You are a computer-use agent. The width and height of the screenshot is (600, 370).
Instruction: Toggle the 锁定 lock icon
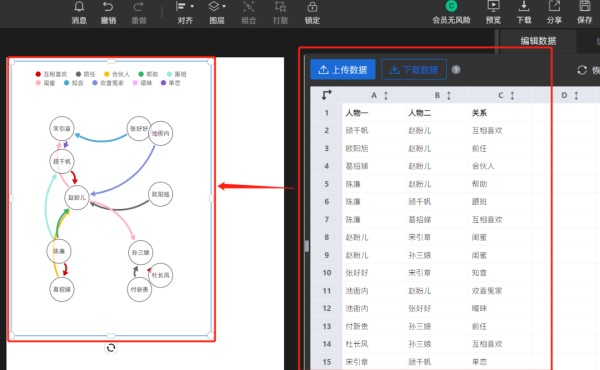pyautogui.click(x=312, y=7)
